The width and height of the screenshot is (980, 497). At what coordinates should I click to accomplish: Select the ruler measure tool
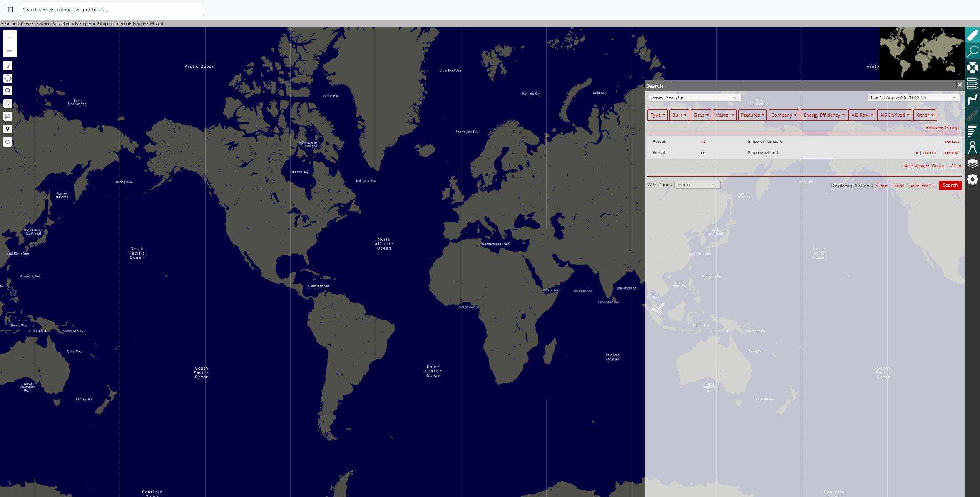pyautogui.click(x=8, y=104)
